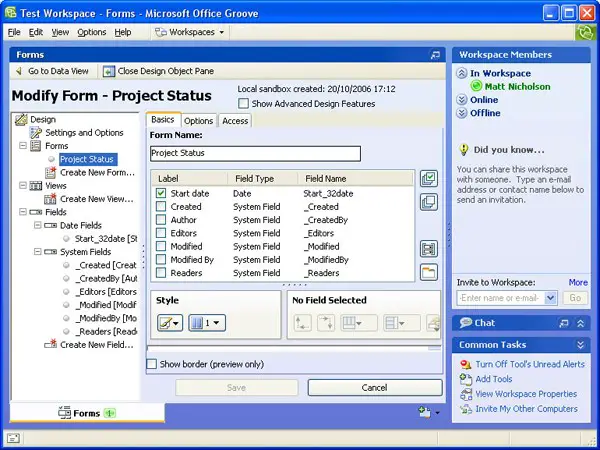Click the More invite link
Viewport: 600px width, 450px height.
[x=578, y=282]
